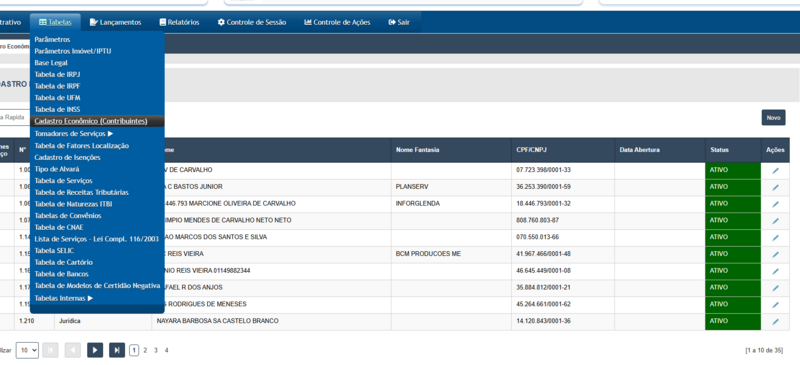Click edit pencil for NAYARA BARBOSA SA CASTELO BRANCO
This screenshot has width=800, height=365.
[x=775, y=322]
